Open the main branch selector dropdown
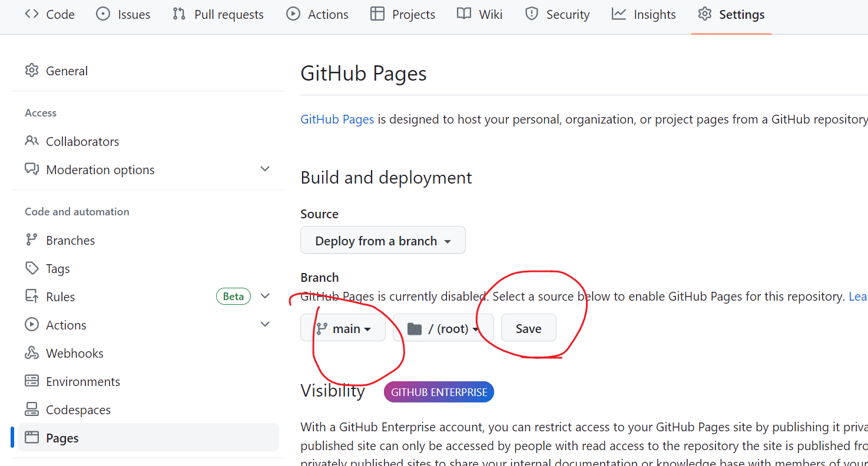This screenshot has height=466, width=868. pyautogui.click(x=343, y=328)
